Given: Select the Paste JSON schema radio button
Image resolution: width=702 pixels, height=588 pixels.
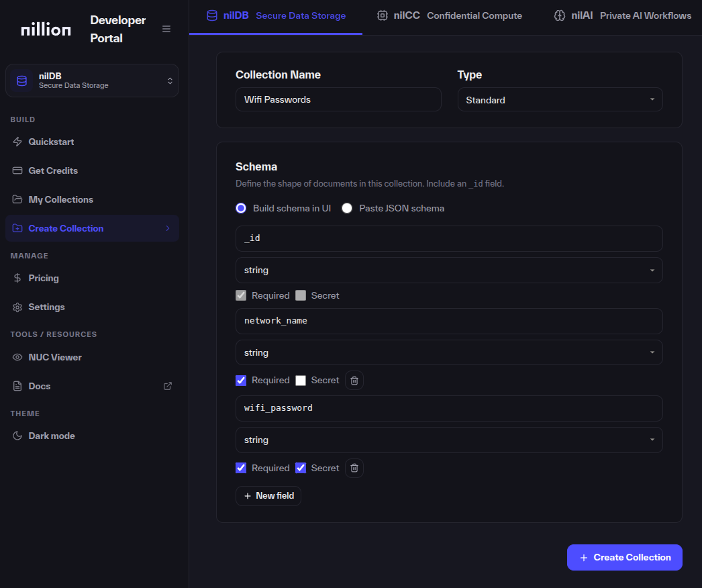Looking at the screenshot, I should [346, 208].
